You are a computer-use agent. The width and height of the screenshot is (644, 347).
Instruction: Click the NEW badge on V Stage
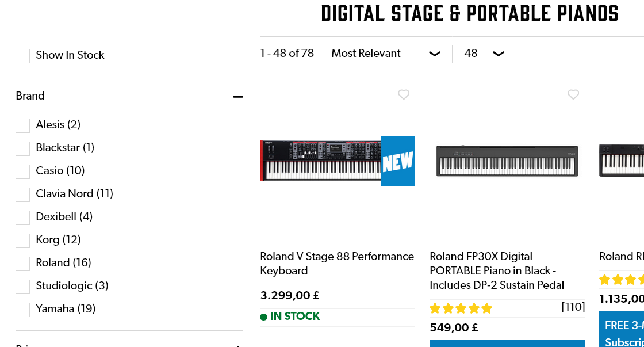[398, 161]
